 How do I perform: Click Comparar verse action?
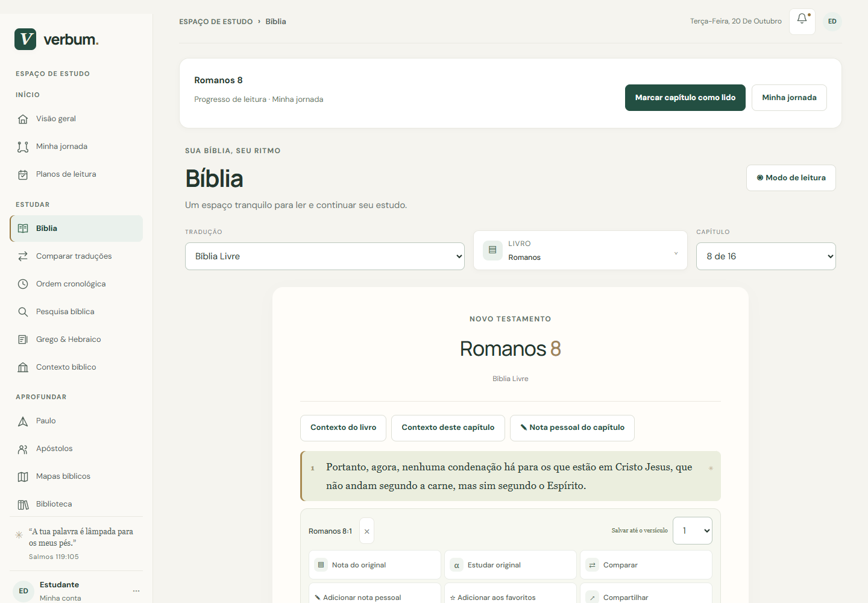click(646, 565)
